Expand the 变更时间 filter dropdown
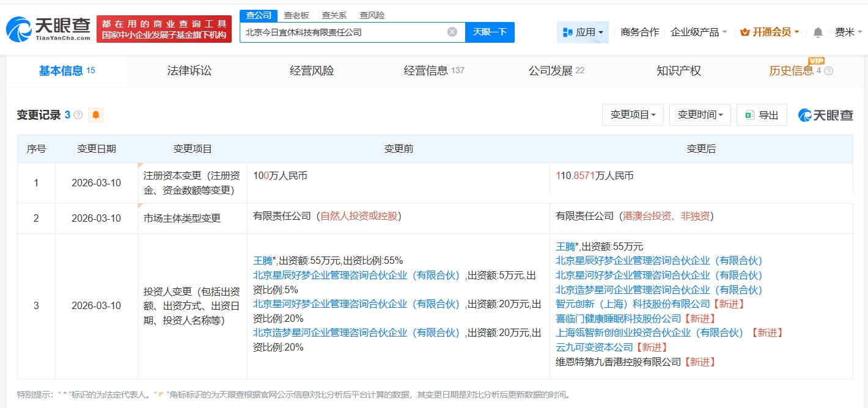Viewport: 868px width, 408px height. [x=700, y=115]
